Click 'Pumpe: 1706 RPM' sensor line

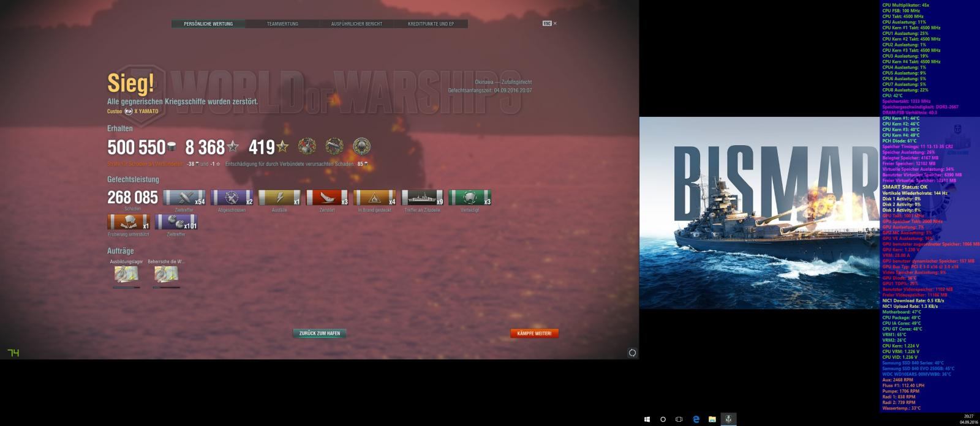(899, 391)
